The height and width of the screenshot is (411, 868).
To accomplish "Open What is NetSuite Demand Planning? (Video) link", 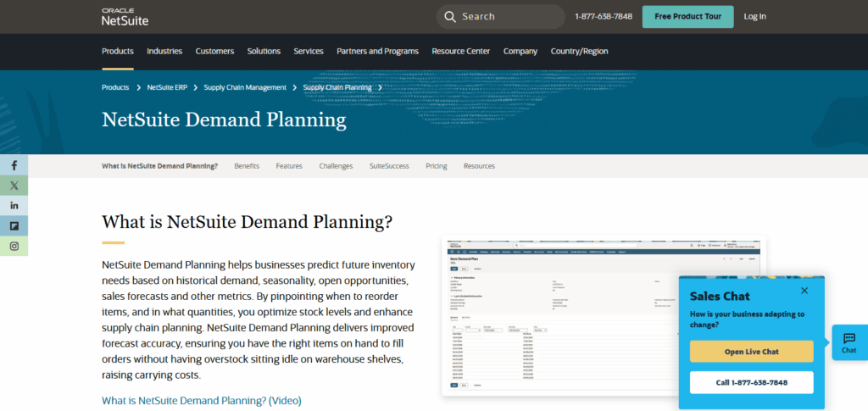I will point(202,401).
